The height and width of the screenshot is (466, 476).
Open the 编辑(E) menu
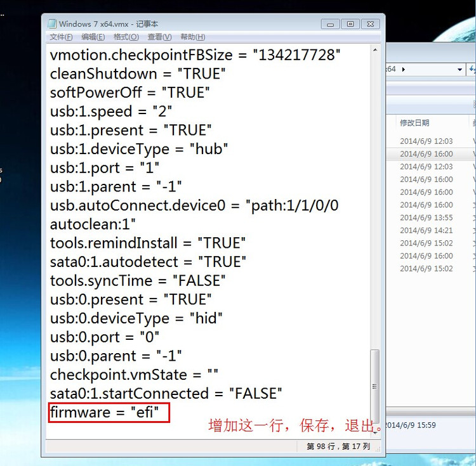(x=93, y=37)
